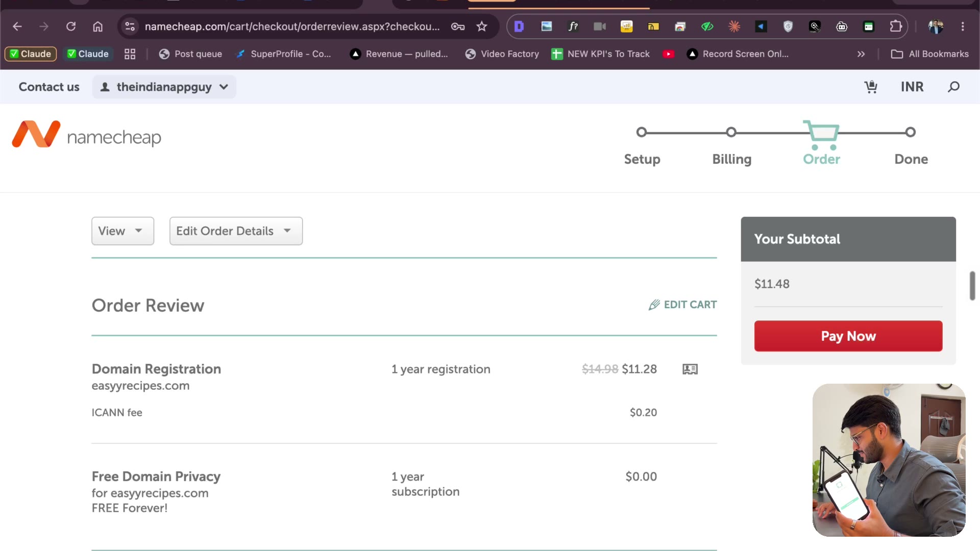Click the webcam video overlay thumbnail
Screen dimensions: 980x551
point(889,460)
